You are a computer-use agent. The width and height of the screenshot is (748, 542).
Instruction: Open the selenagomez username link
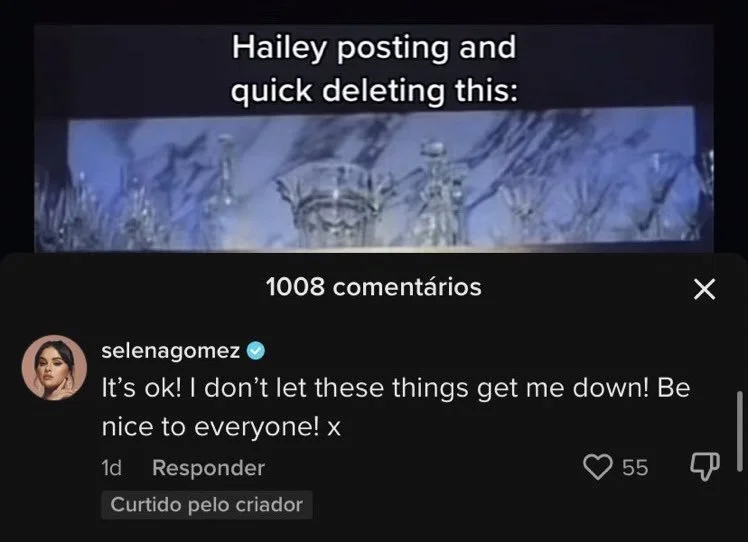tap(170, 351)
